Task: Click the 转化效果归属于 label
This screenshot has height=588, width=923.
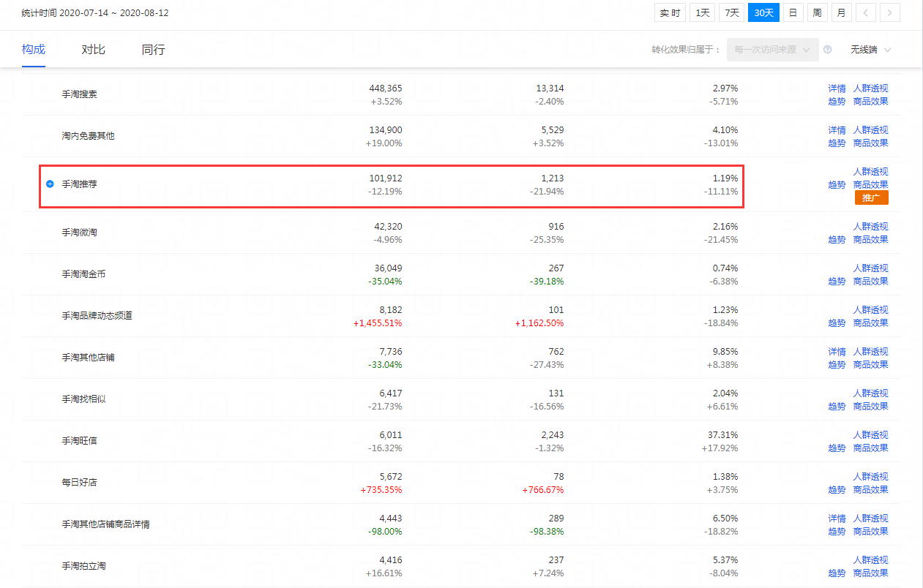Action: pos(686,50)
